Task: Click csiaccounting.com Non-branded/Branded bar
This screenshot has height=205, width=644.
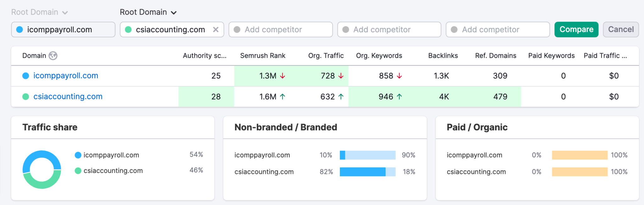Action: pyautogui.click(x=368, y=172)
